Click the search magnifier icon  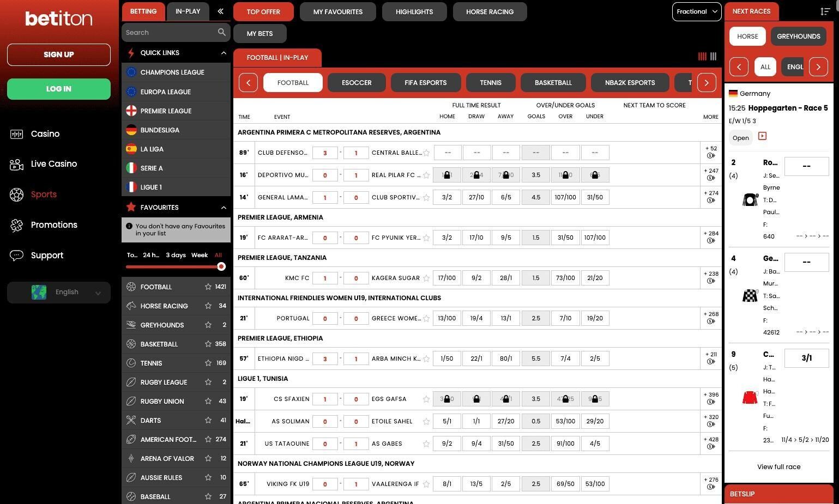point(221,32)
